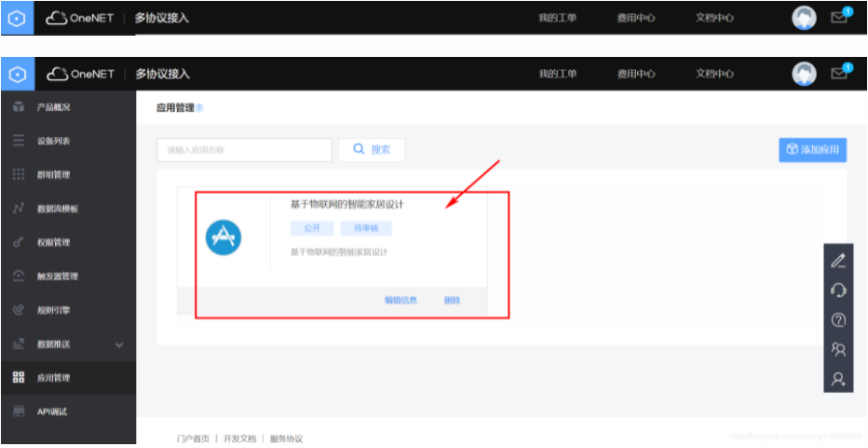Image resolution: width=868 pixels, height=448 pixels.
Task: Click the list icon beside 设备列表
Action: tap(18, 141)
